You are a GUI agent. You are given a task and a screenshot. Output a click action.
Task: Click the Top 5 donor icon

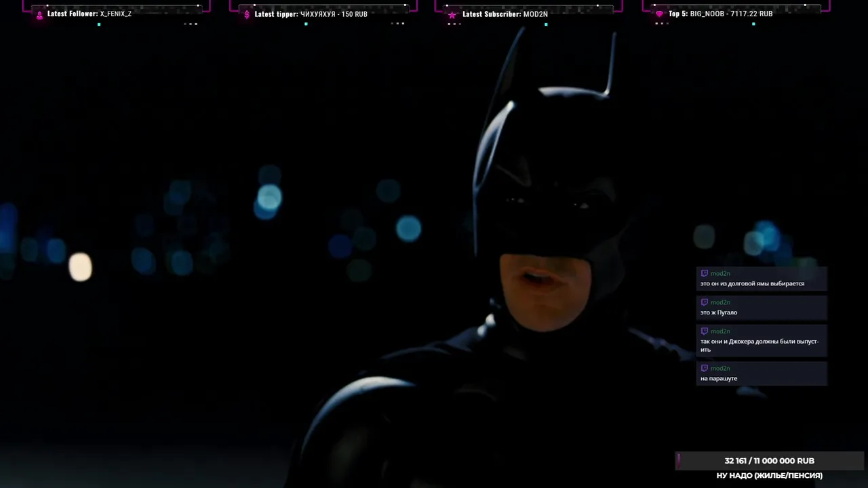659,14
